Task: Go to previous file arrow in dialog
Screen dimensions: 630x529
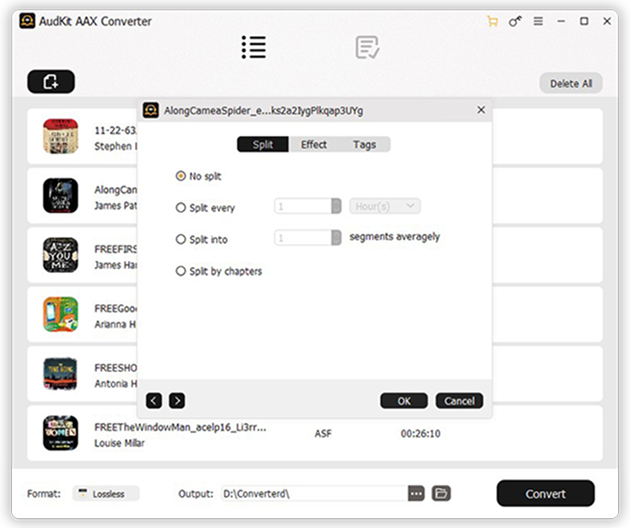Action: (154, 400)
